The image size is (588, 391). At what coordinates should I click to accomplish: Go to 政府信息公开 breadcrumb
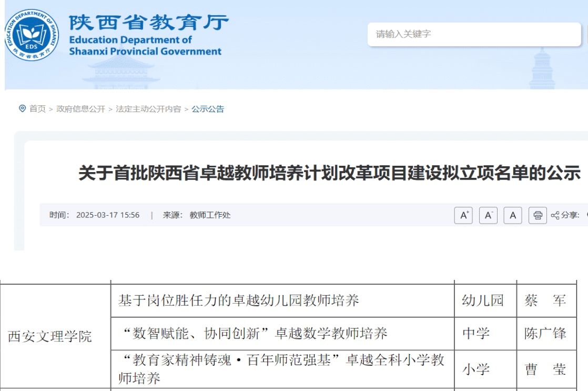coord(80,109)
